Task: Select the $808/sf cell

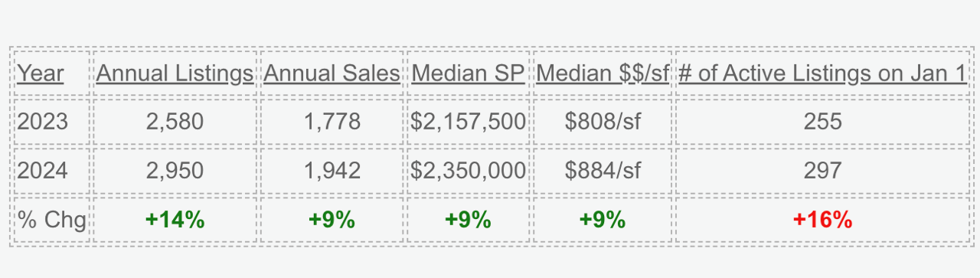Action: tap(603, 122)
